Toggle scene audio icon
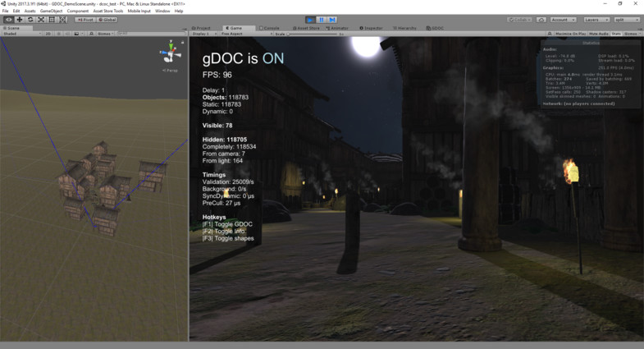The height and width of the screenshot is (349, 644). [x=67, y=34]
